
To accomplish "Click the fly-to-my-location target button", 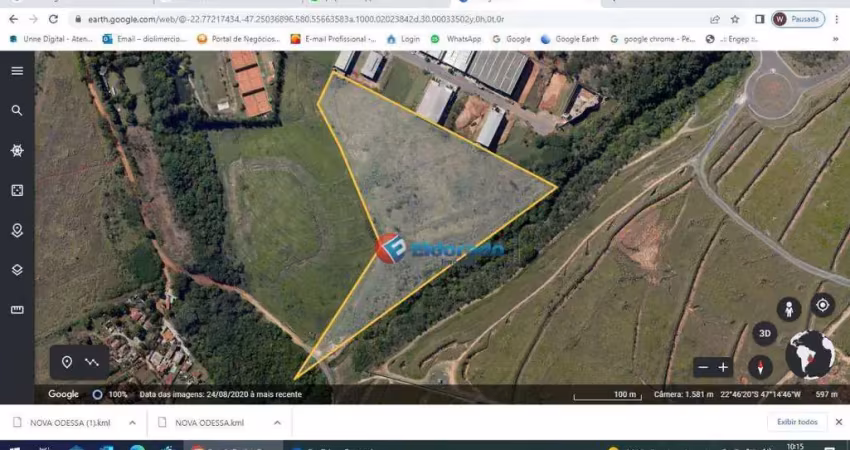I will pyautogui.click(x=822, y=305).
